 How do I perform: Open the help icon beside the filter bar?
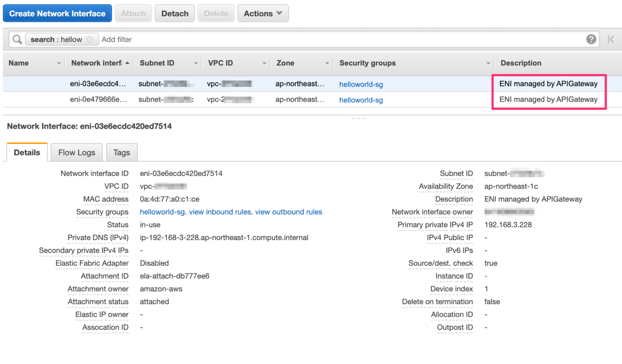pyautogui.click(x=591, y=39)
